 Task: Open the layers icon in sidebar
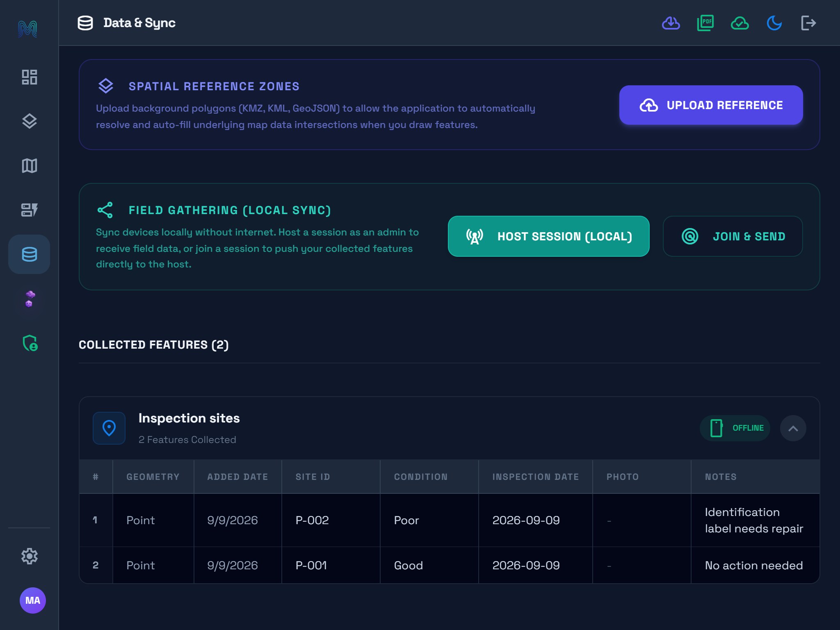click(x=29, y=121)
